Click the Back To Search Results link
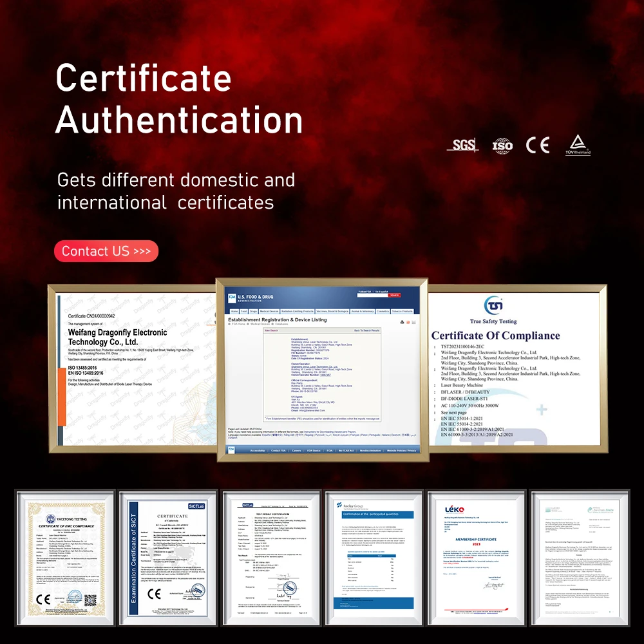The image size is (644, 644). pyautogui.click(x=366, y=330)
